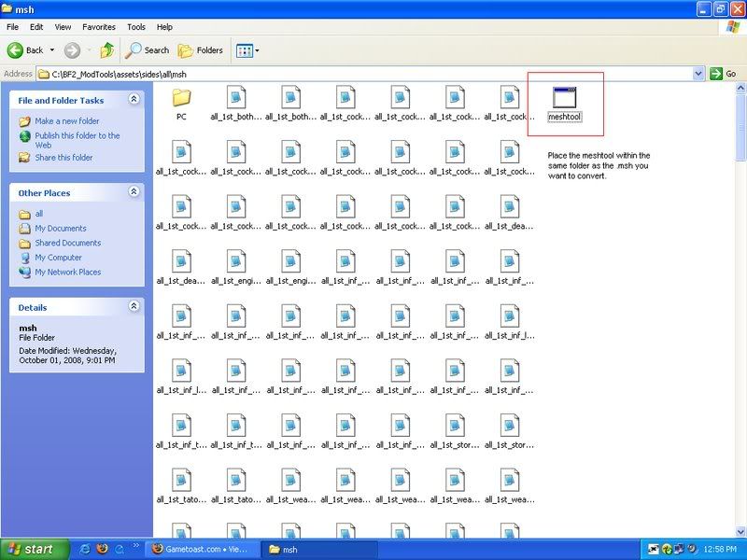Collapse the Details panel
Screen dimensions: 747x560
coord(134,306)
